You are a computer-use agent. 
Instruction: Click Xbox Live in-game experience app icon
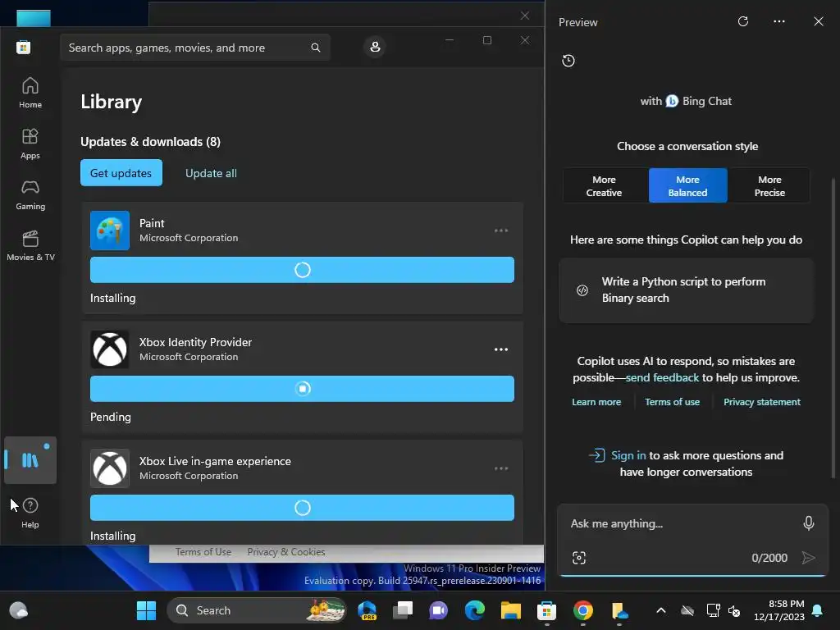click(110, 468)
